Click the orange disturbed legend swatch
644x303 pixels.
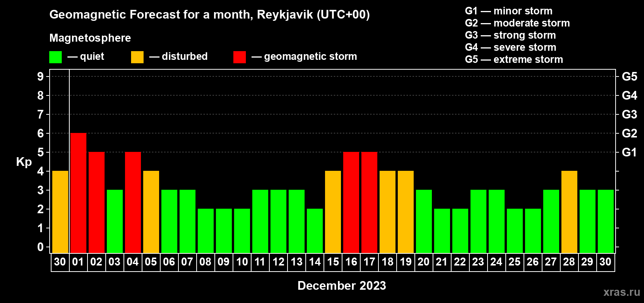pyautogui.click(x=138, y=57)
